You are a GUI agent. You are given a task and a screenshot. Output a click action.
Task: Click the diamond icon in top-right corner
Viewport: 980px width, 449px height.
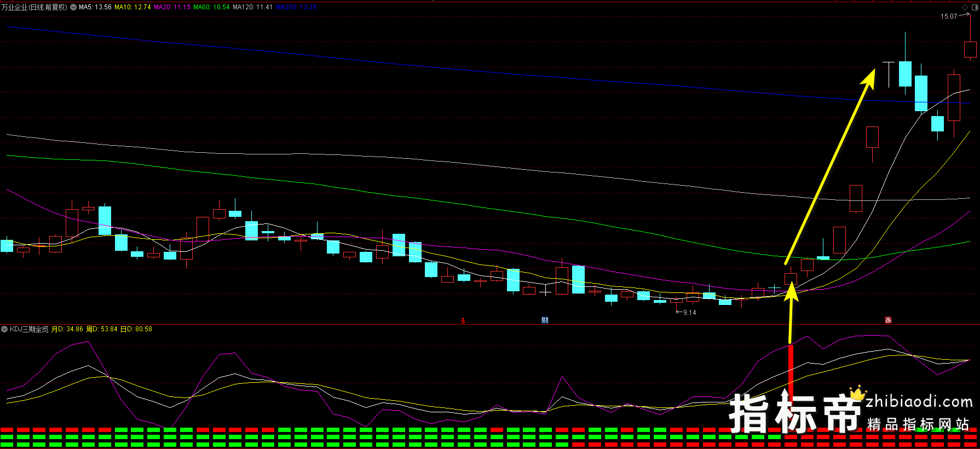(965, 7)
